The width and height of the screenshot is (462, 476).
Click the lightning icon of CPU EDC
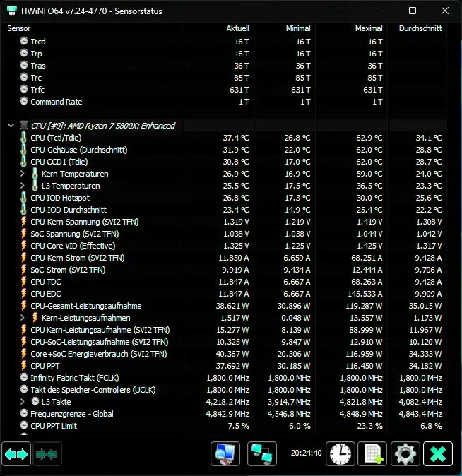(x=24, y=294)
